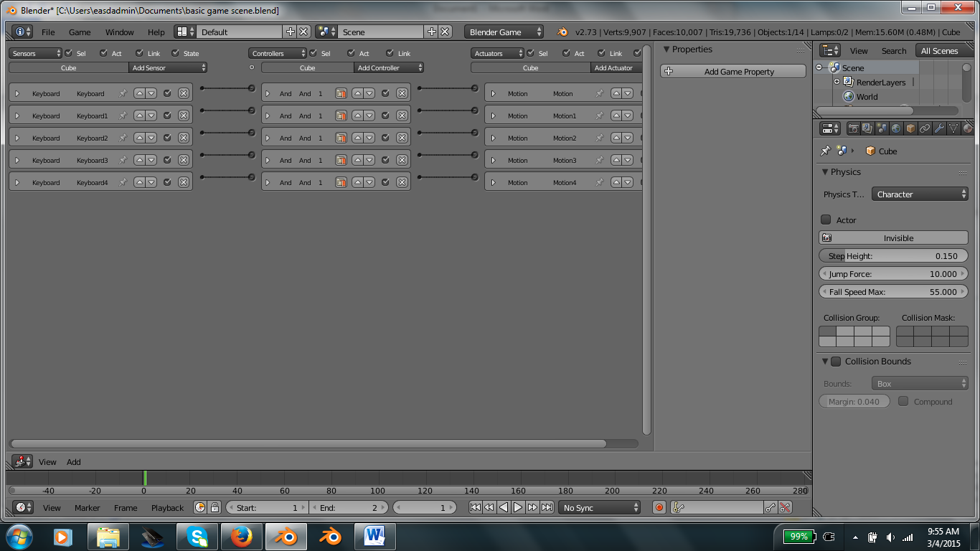Toggle the Controllers Sel checkbox
The image size is (980, 551).
pyautogui.click(x=314, y=53)
